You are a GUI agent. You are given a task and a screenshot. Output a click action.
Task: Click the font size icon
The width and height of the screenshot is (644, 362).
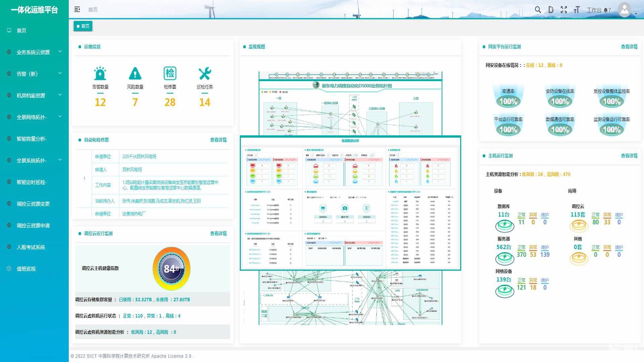tap(577, 10)
